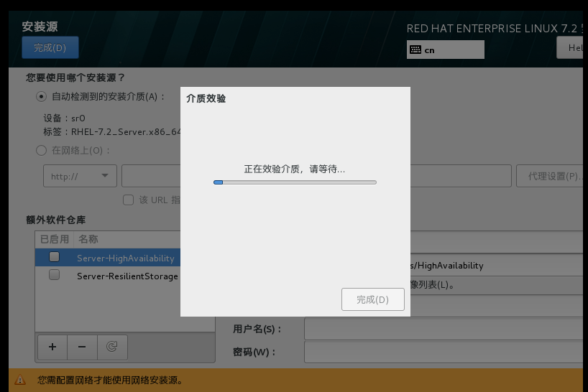This screenshot has width=588, height=392.
Task: Click the 正在效验介质，请等待 status text
Action: point(295,169)
